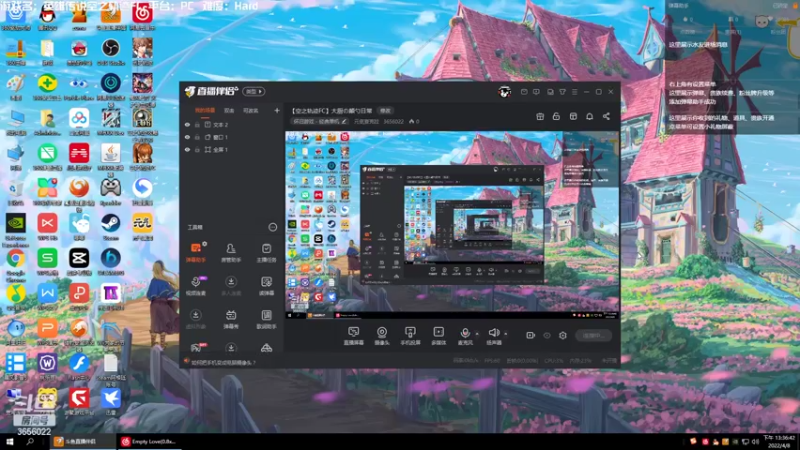The width and height of the screenshot is (800, 450).
Task: Hide the 窗口 1 layer with eye
Action: pos(187,137)
